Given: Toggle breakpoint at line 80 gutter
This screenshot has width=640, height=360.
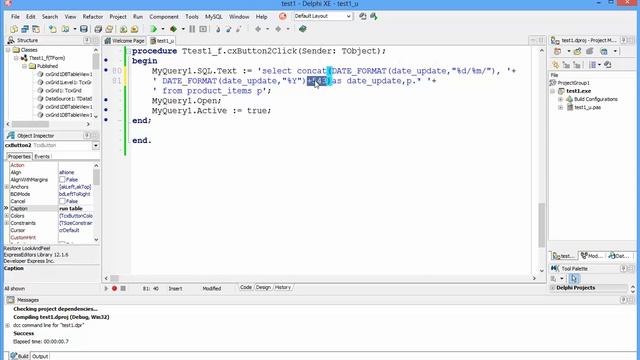Looking at the screenshot, I should (106, 71).
